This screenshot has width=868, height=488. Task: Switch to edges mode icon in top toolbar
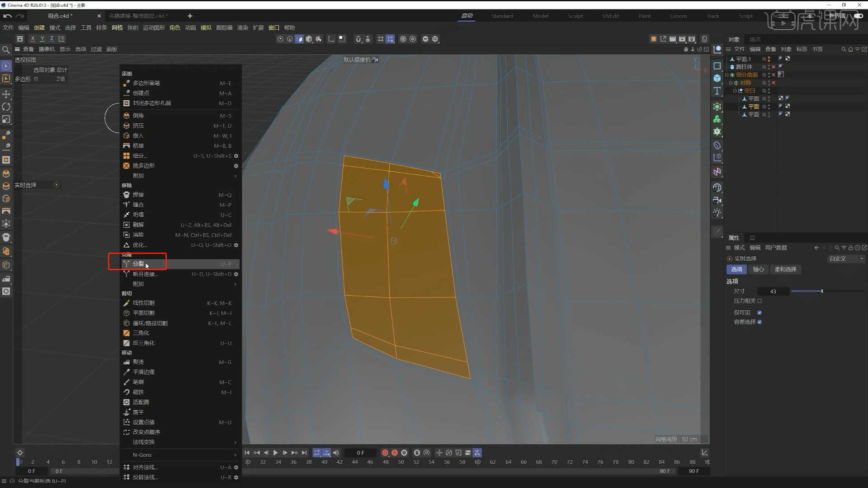[290, 39]
